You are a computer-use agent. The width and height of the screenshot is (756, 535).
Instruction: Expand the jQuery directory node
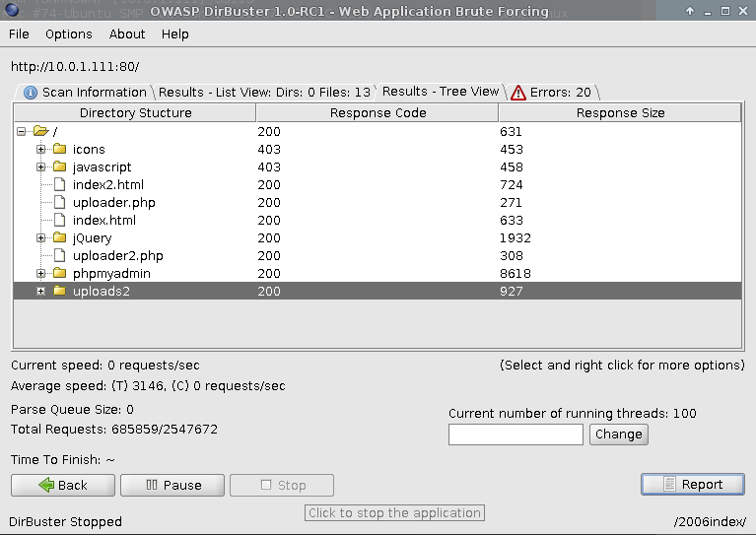(x=41, y=238)
